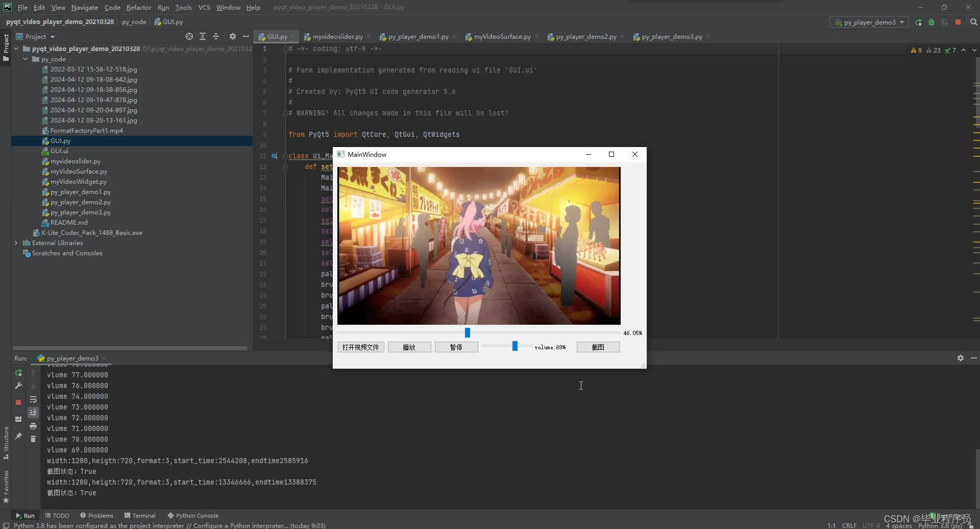Viewport: 980px width, 529px height.
Task: Switch to py_player_demo2.py editor tab
Action: click(586, 37)
